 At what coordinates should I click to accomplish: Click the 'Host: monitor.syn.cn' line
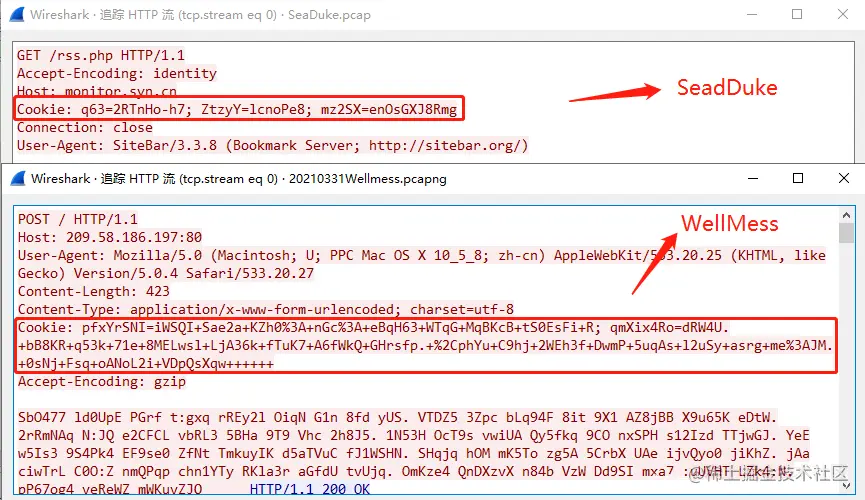[x=97, y=91]
